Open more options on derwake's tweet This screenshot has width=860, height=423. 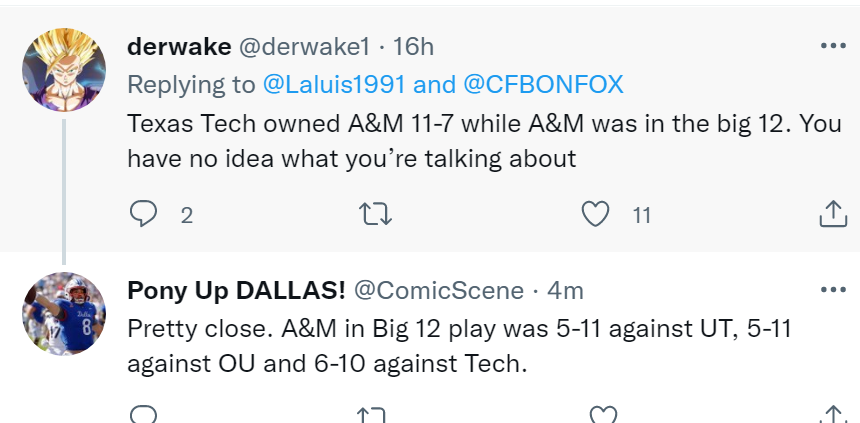(832, 45)
